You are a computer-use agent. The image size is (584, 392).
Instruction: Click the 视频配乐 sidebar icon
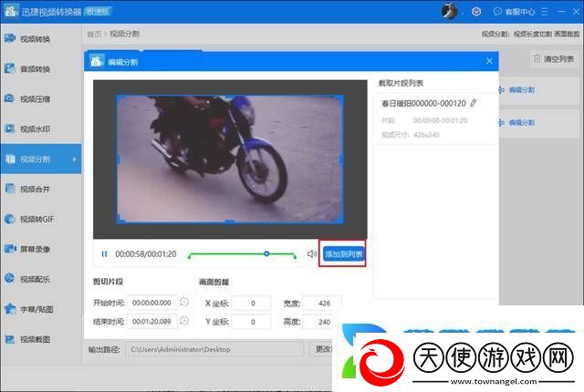(10, 279)
